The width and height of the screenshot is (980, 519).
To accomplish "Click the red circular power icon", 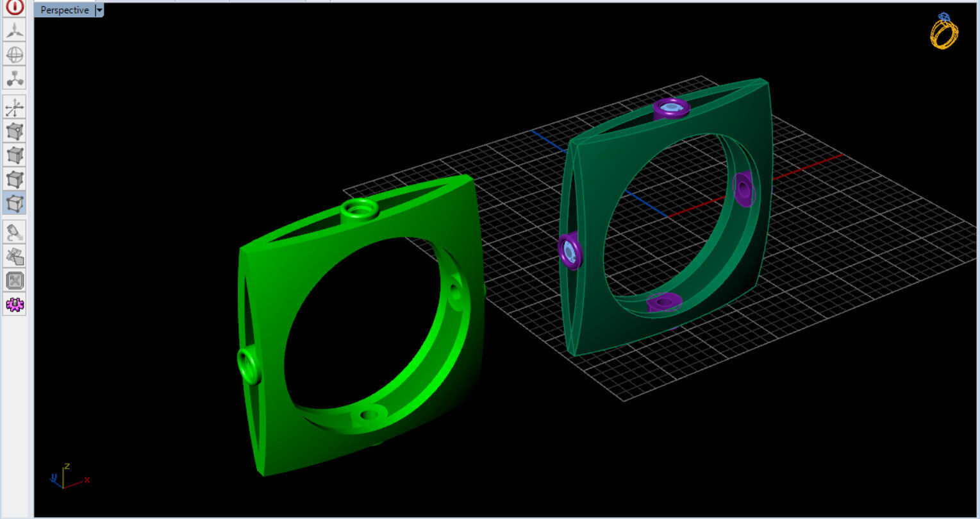I will [x=15, y=7].
